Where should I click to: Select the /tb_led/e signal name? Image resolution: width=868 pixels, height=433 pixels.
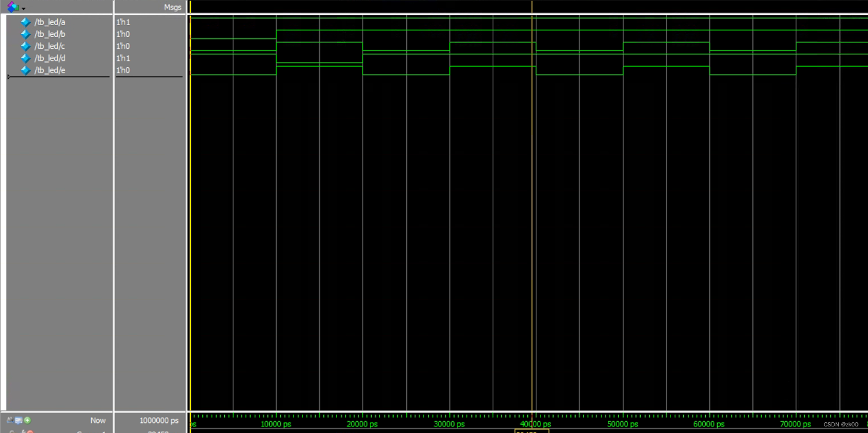click(x=50, y=70)
